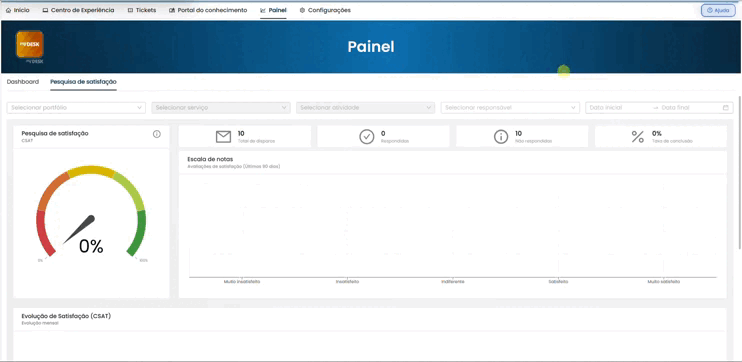Go to the Tickets menu
742x362 pixels.
pos(142,10)
